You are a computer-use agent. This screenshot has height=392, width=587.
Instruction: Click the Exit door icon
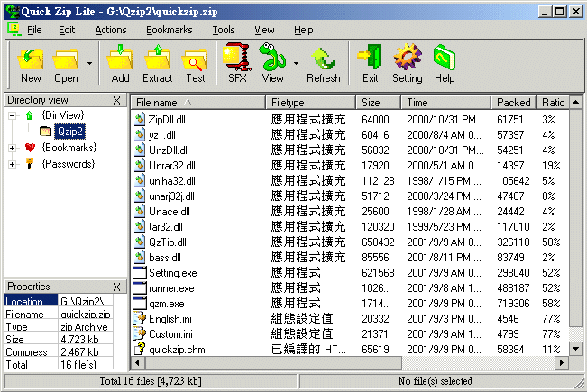click(x=370, y=64)
